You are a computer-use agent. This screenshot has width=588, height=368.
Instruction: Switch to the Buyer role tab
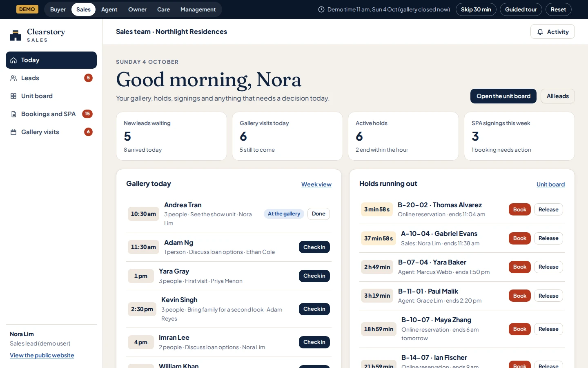tap(58, 9)
